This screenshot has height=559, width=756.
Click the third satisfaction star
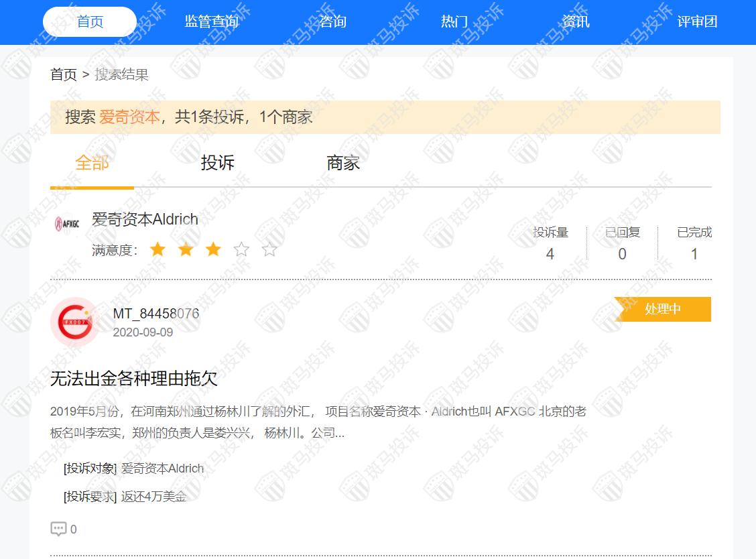click(x=213, y=250)
